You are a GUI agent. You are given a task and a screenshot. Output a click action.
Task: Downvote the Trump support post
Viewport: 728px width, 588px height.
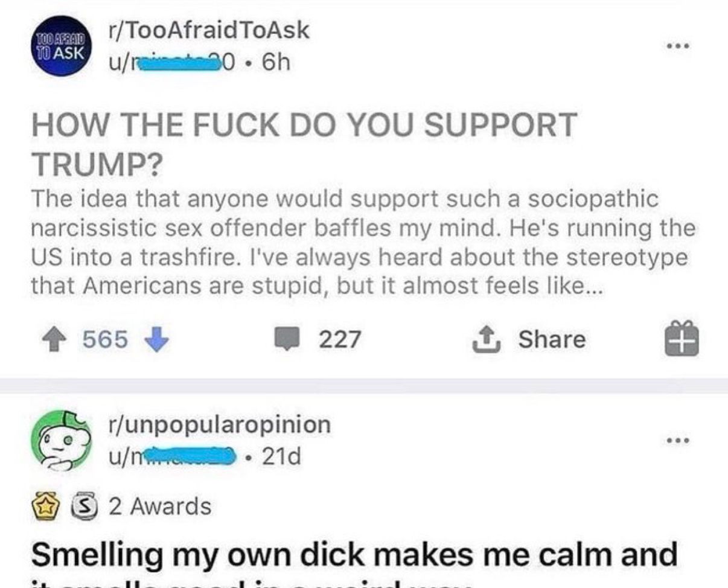tap(157, 339)
